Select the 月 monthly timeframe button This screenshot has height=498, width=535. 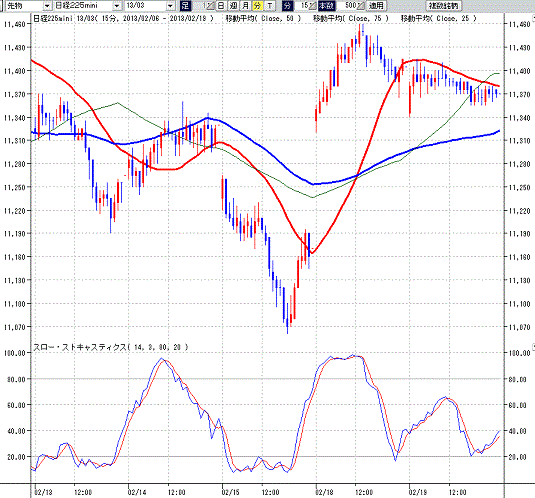click(x=245, y=5)
